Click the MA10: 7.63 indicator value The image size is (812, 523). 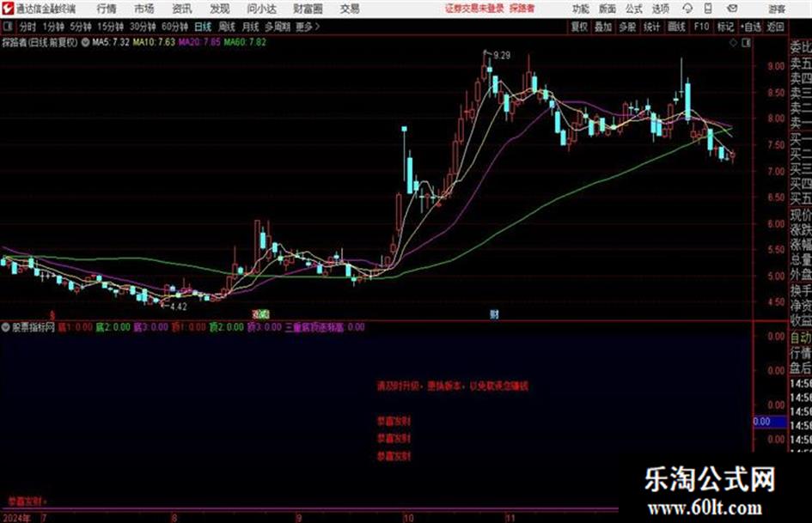click(x=154, y=42)
